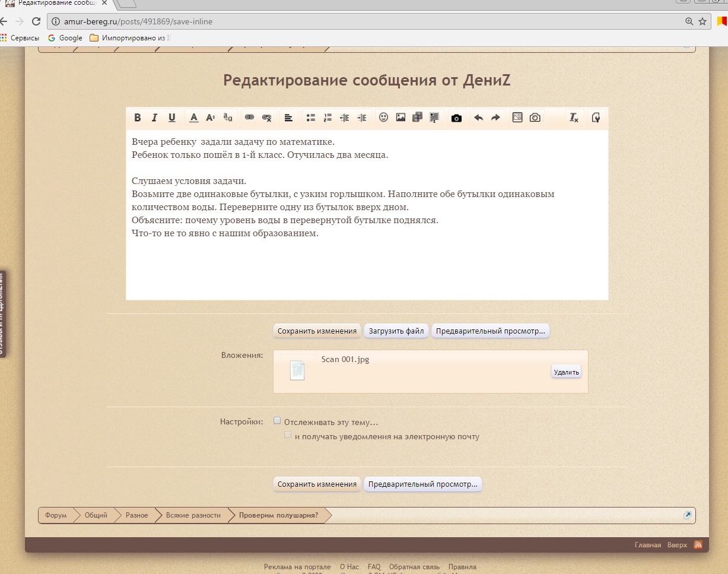Open the font size option
The image size is (728, 574).
[x=210, y=118]
